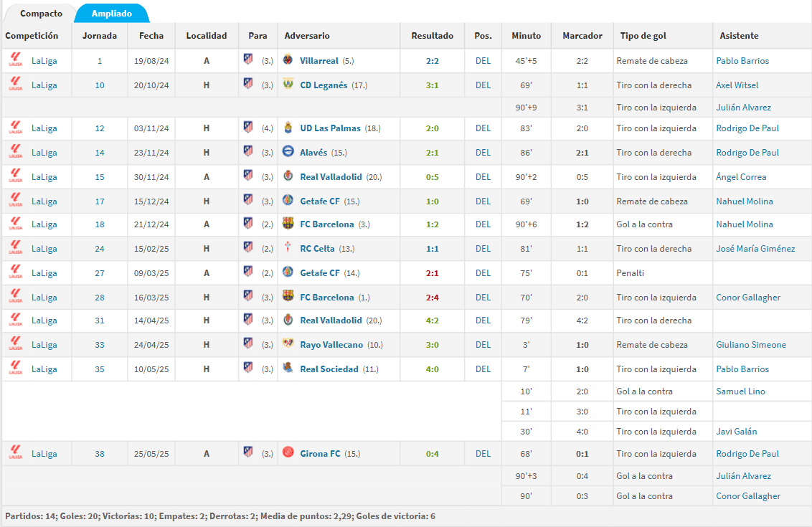Click Atlético crest in the Girona row
This screenshot has height=527, width=812.
[248, 452]
